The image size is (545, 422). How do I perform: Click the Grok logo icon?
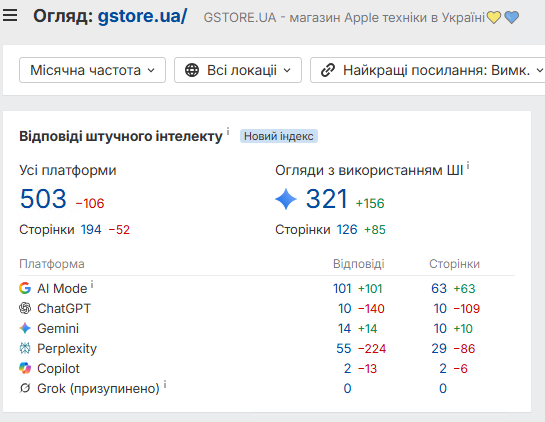tap(25, 388)
